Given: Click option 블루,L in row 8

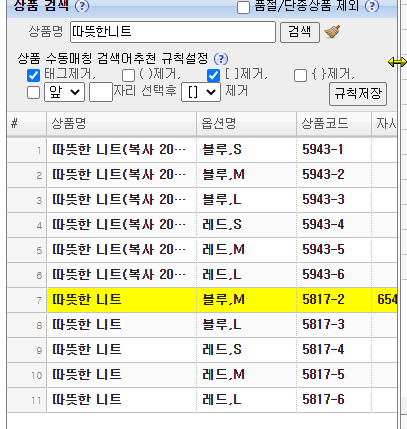Looking at the screenshot, I should (x=247, y=325).
